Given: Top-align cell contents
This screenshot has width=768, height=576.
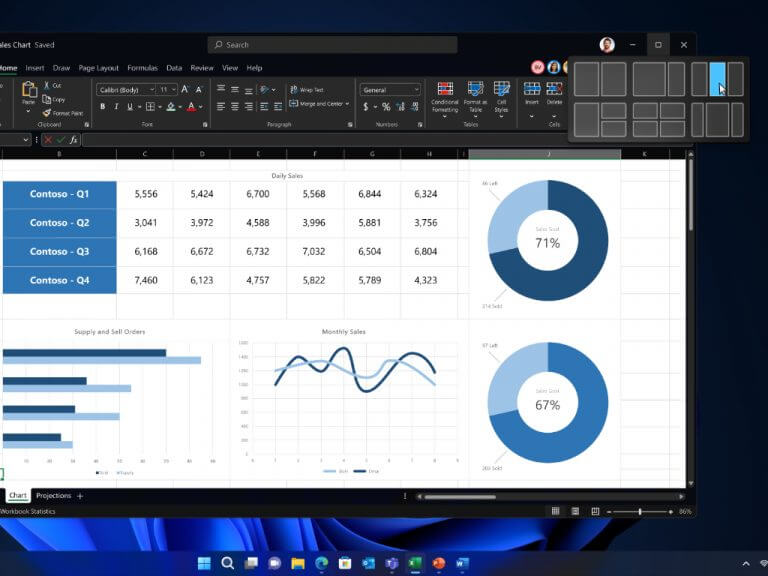Looking at the screenshot, I should point(221,89).
